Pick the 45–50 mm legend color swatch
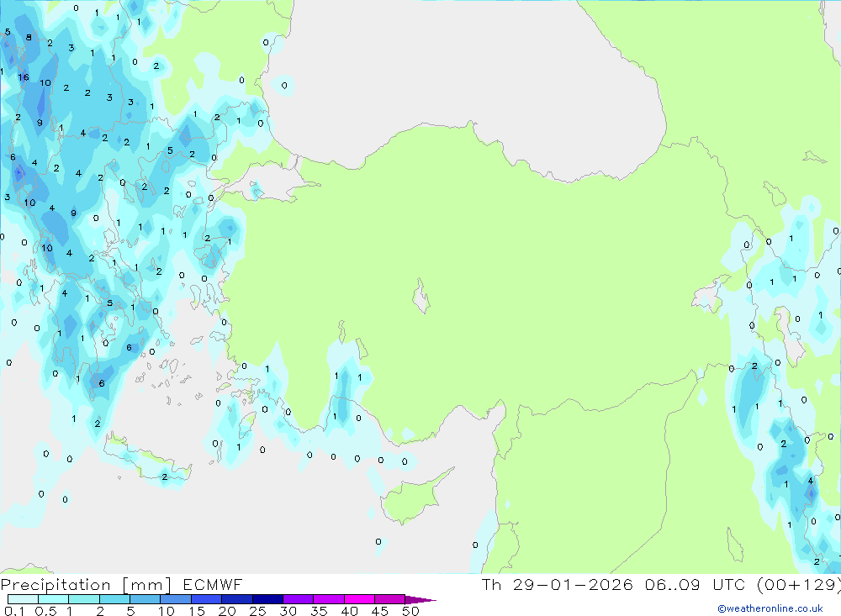Image resolution: width=841 pixels, height=616 pixels. click(390, 599)
